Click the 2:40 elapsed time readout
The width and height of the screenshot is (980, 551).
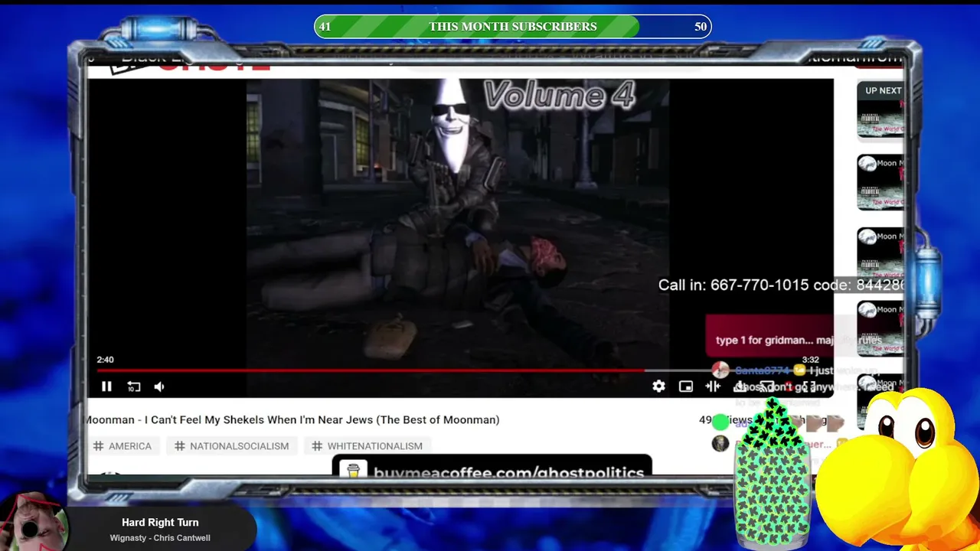[105, 360]
